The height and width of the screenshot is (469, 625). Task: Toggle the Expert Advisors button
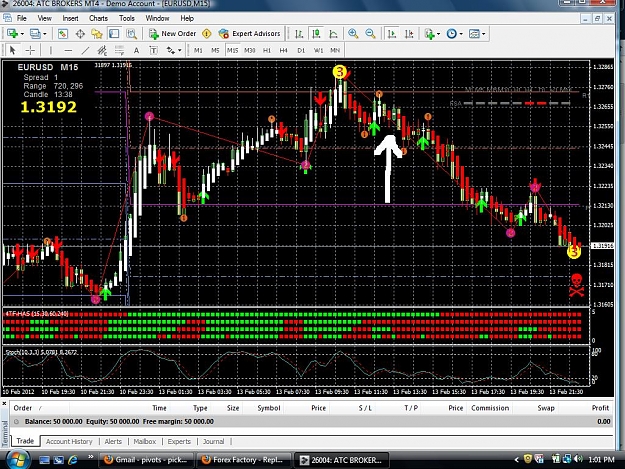click(x=250, y=34)
